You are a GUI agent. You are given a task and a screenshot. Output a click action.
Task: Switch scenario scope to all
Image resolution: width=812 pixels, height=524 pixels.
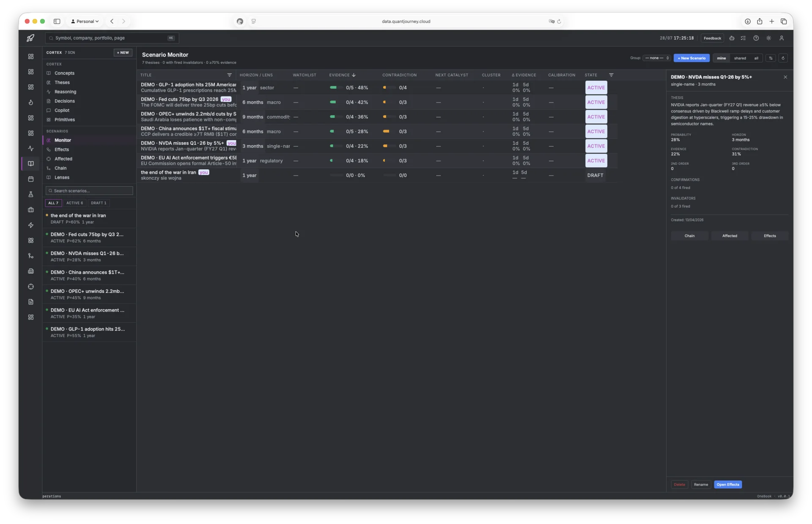click(x=756, y=58)
